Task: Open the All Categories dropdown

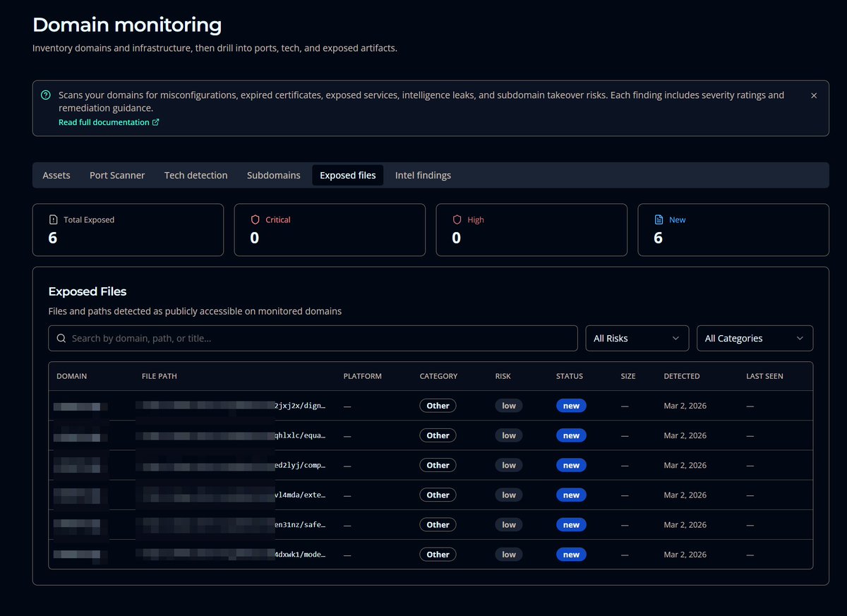Action: tap(755, 338)
